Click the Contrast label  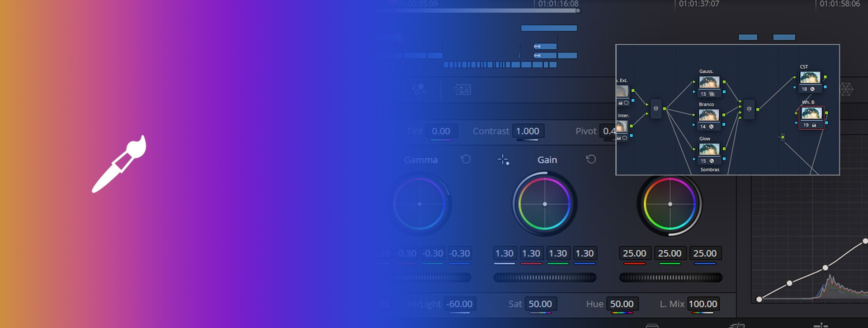(x=491, y=131)
